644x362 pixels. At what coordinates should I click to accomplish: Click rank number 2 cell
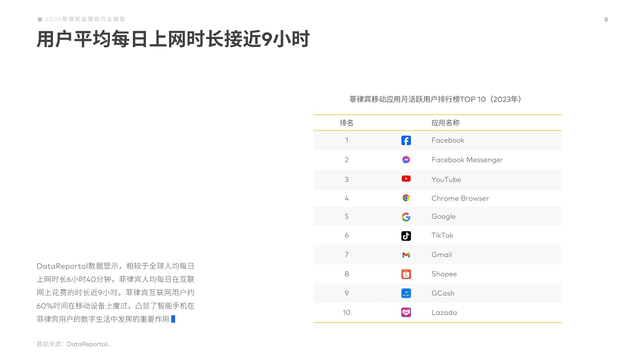(347, 160)
